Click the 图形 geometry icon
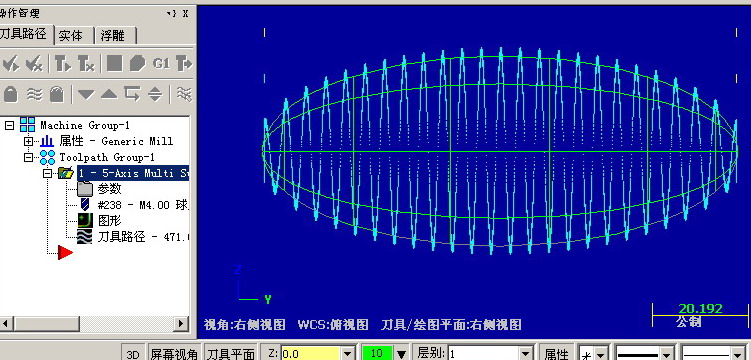This screenshot has height=360, width=751. coord(85,221)
